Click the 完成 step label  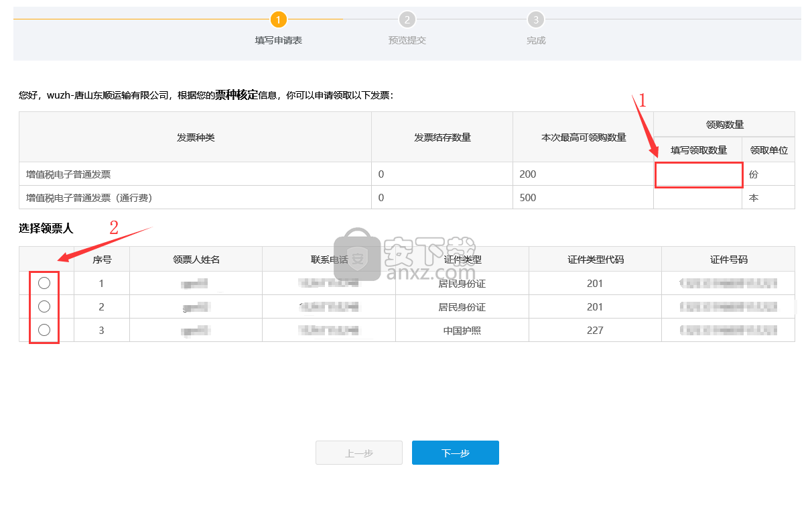click(536, 40)
